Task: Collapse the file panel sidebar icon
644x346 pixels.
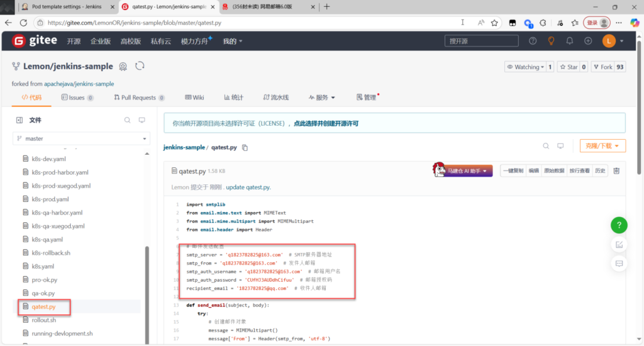Action: point(19,120)
